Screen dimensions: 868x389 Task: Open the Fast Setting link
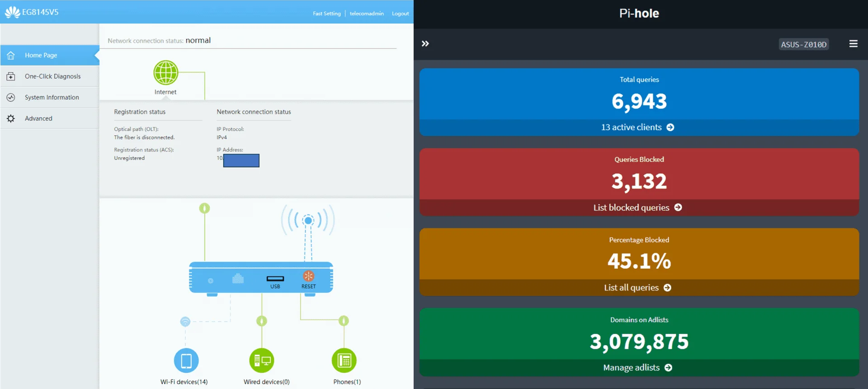click(327, 14)
